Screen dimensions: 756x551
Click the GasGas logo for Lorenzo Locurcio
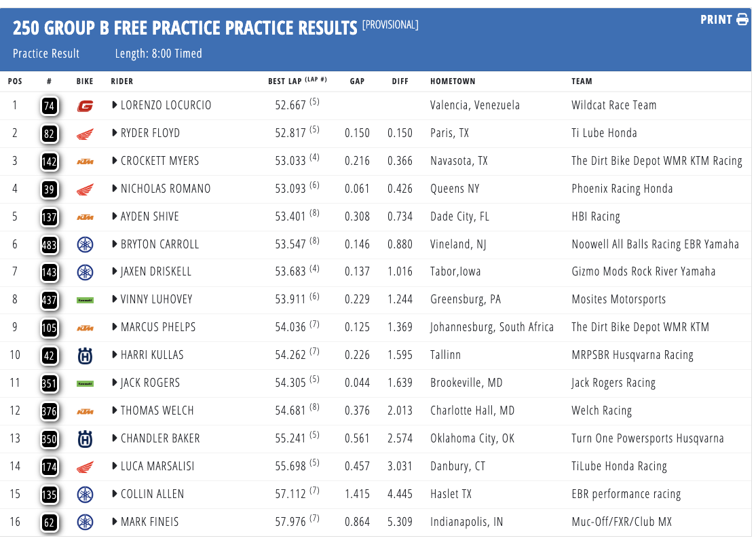click(85, 106)
